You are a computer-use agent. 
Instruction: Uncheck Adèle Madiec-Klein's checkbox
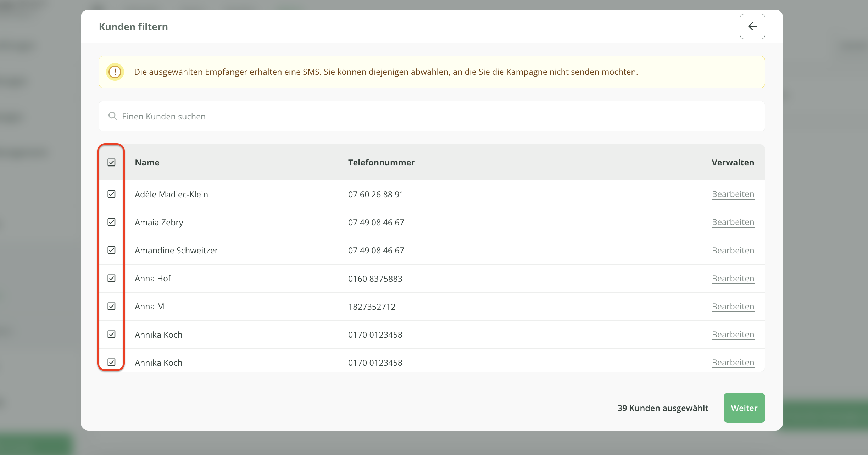111,194
